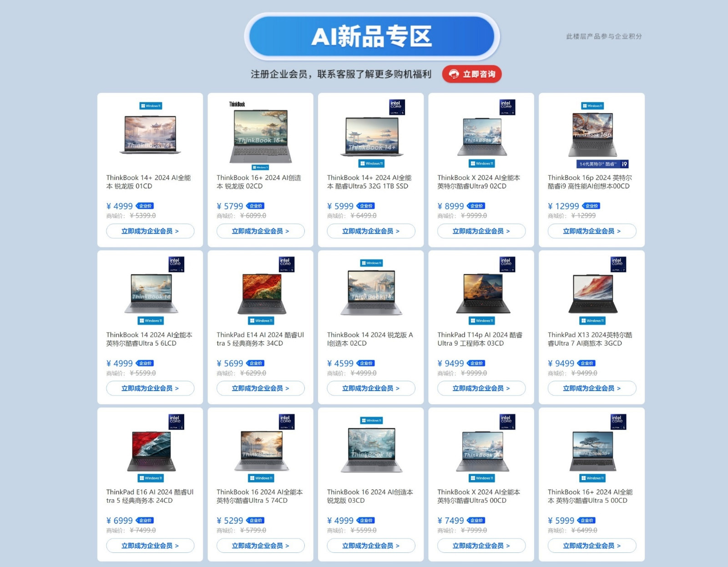
Task: Become enterprise member for ThinkBook 16p i9
Action: tap(592, 231)
